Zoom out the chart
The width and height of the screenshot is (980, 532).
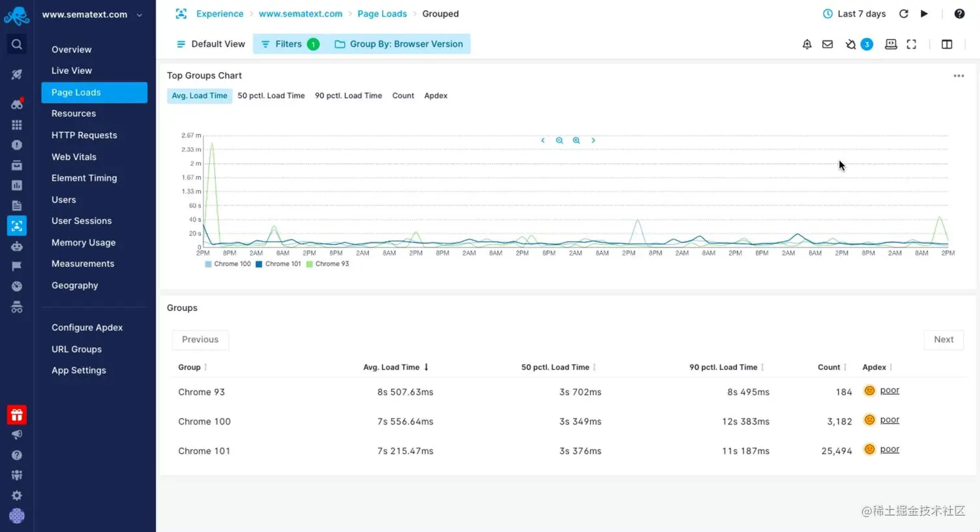coord(559,141)
